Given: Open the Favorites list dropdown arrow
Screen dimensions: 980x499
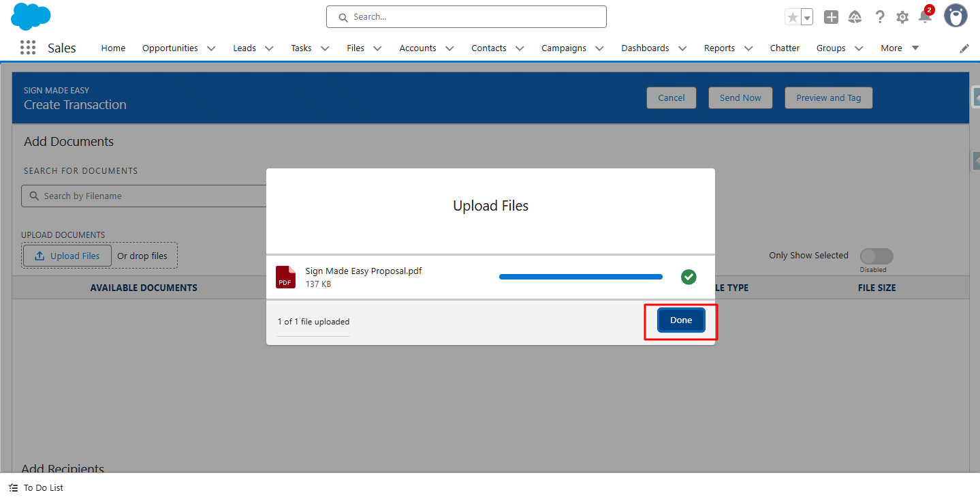Looking at the screenshot, I should 807,17.
